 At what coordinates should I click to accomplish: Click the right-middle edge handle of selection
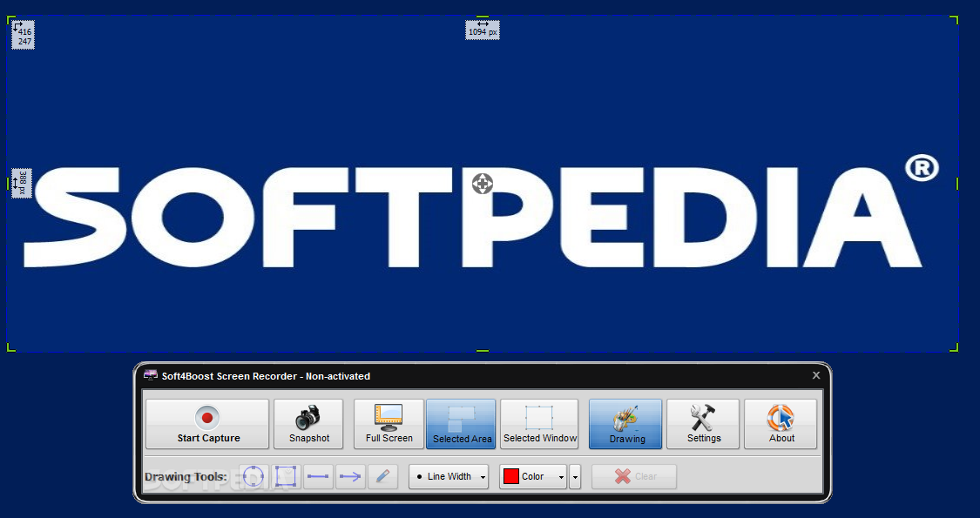pos(957,184)
